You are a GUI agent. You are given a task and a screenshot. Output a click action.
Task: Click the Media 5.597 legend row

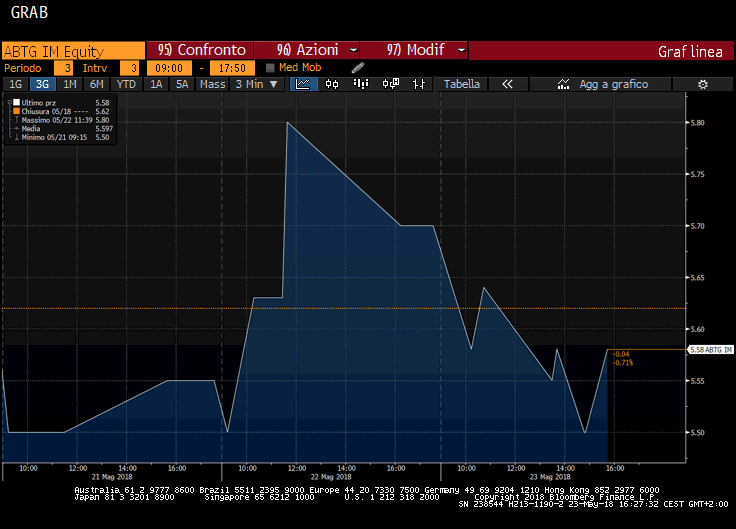coord(62,129)
